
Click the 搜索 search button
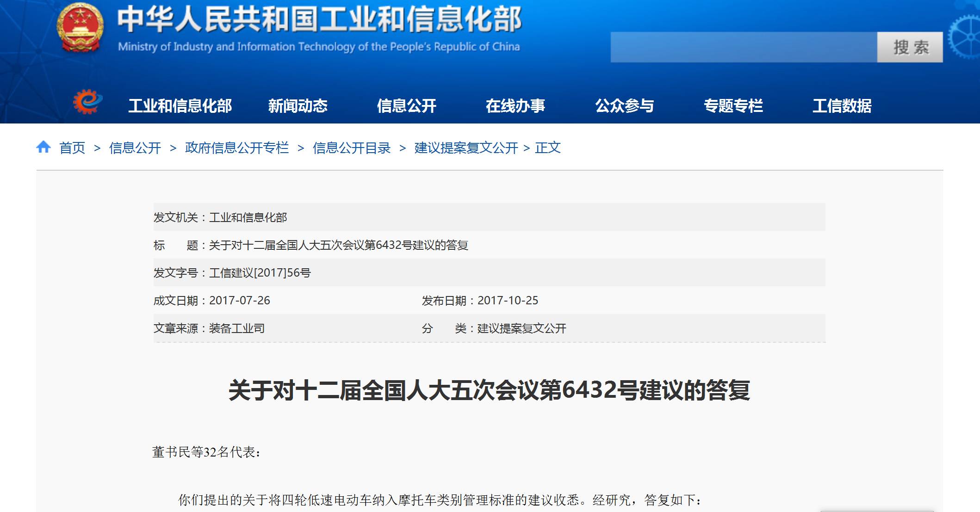[x=910, y=47]
